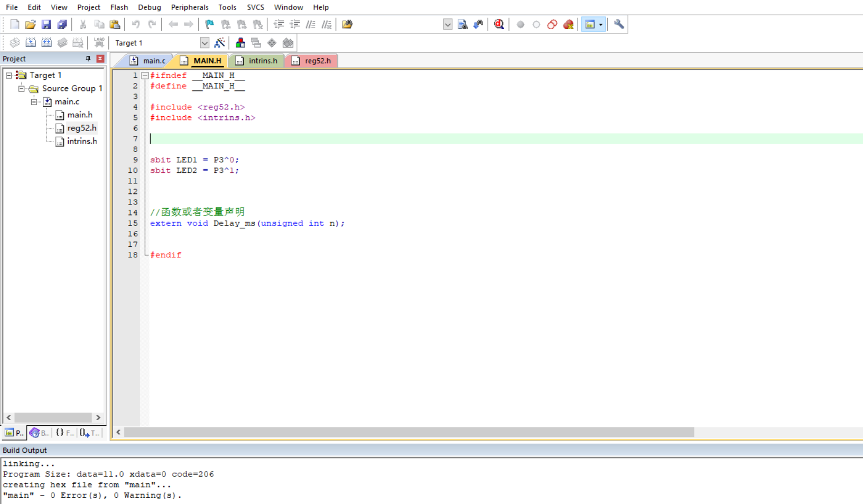Screen dimensions: 863x504
Task: Rebuild all target files icon
Action: [x=47, y=43]
